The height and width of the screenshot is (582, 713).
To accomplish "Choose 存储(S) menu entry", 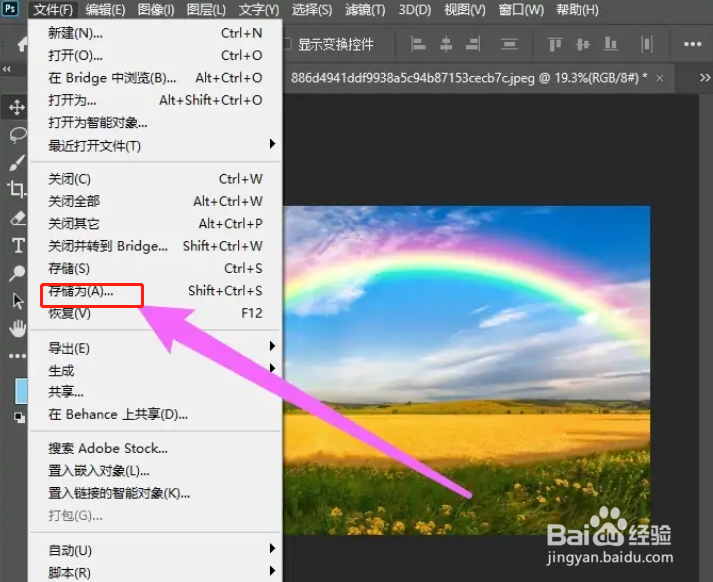I will click(x=156, y=268).
